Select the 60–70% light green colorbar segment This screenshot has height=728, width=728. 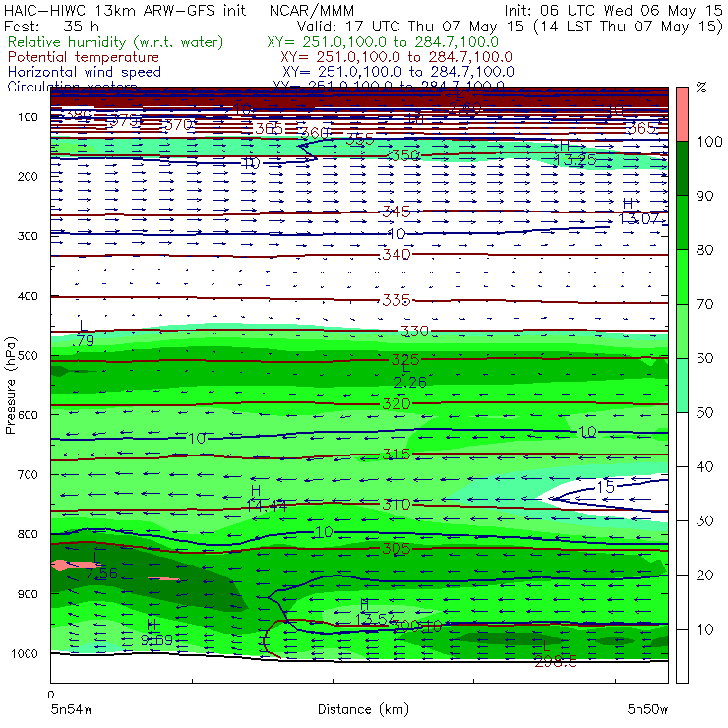click(x=682, y=331)
